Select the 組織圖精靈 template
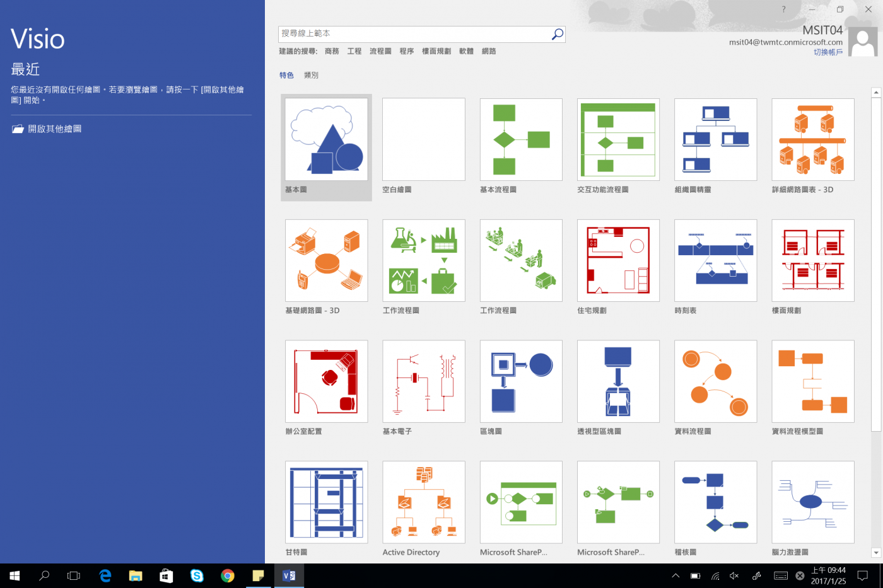Viewport: 883px width, 588px height. pos(715,139)
